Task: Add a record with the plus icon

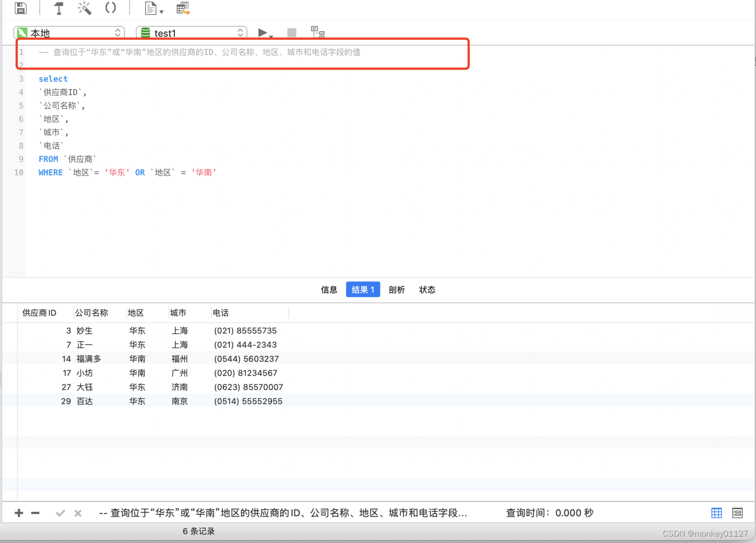Action: (x=19, y=513)
